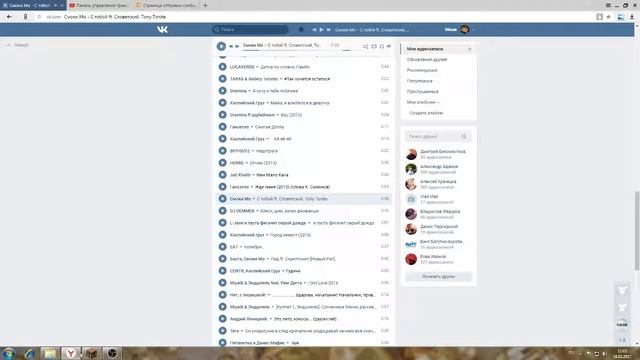Click the page vertical scrollbar thumb
640x360 pixels.
click(x=637, y=231)
